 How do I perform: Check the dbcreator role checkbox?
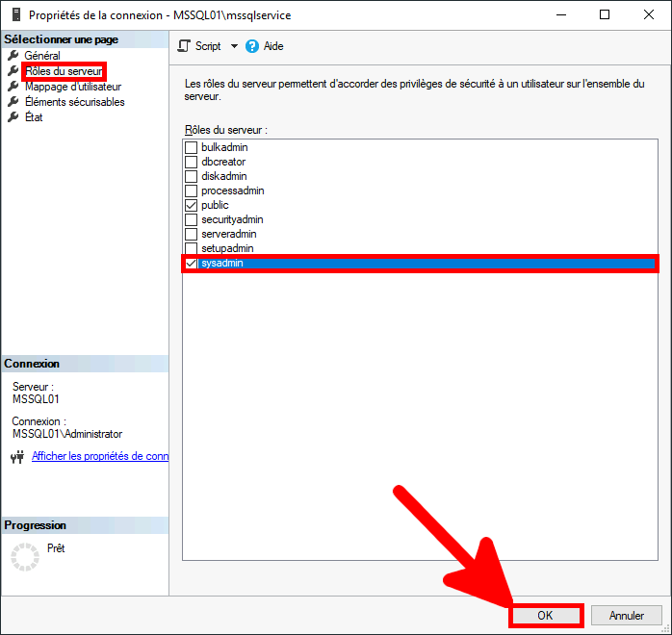(x=192, y=162)
